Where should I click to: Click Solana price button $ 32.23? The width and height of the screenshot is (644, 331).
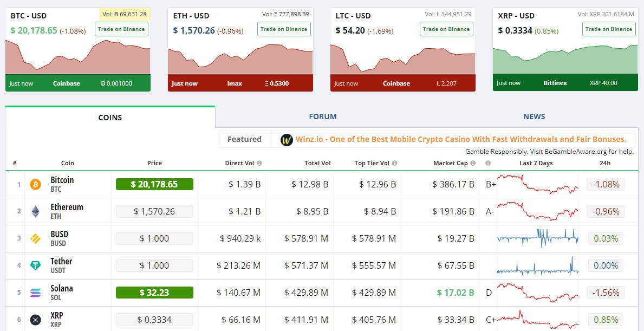154,293
